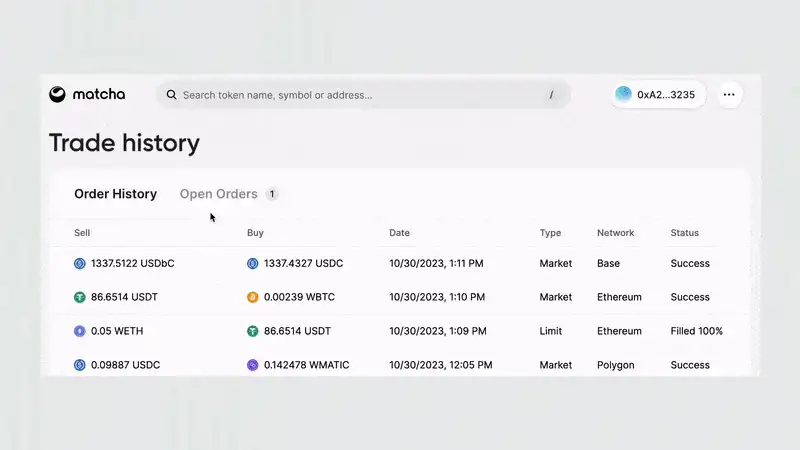Click the Date column header
This screenshot has height=450, width=800.
[399, 233]
